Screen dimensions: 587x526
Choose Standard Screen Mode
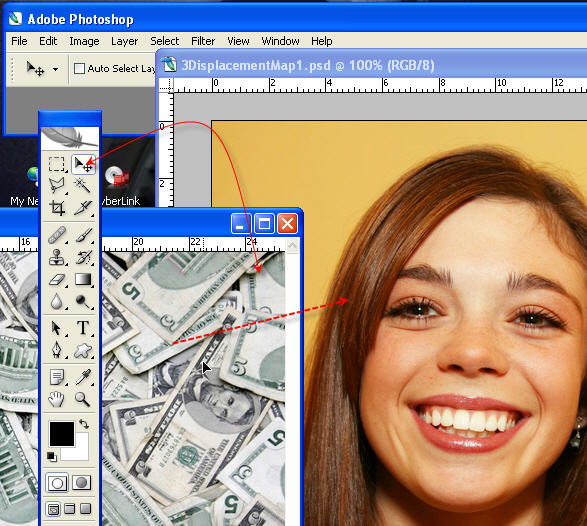click(x=54, y=509)
